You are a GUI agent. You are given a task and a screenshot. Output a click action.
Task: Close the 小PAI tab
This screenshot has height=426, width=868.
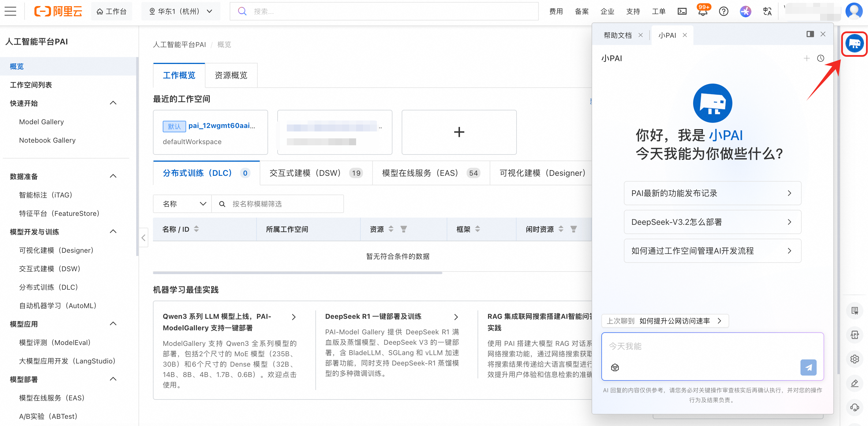[x=685, y=35]
